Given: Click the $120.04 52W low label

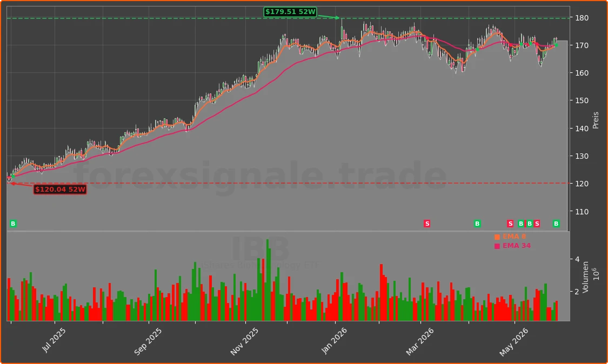Looking at the screenshot, I should pyautogui.click(x=60, y=190).
